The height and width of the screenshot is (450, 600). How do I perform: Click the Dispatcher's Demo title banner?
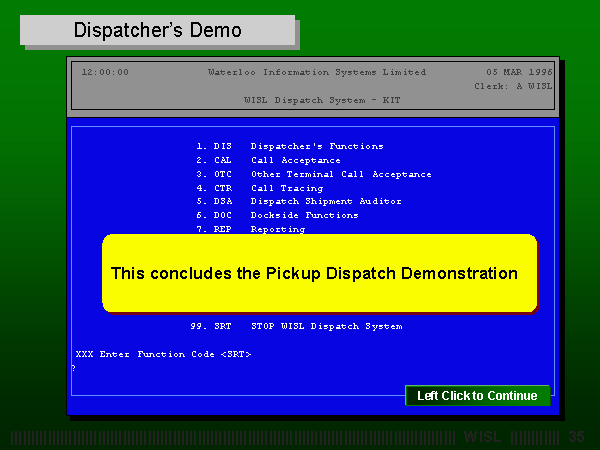click(158, 30)
